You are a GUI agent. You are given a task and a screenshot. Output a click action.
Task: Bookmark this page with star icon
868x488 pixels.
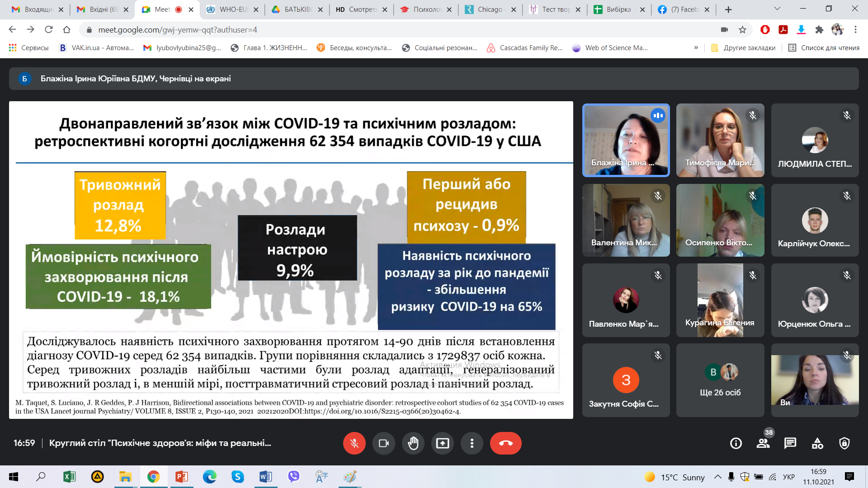point(742,30)
